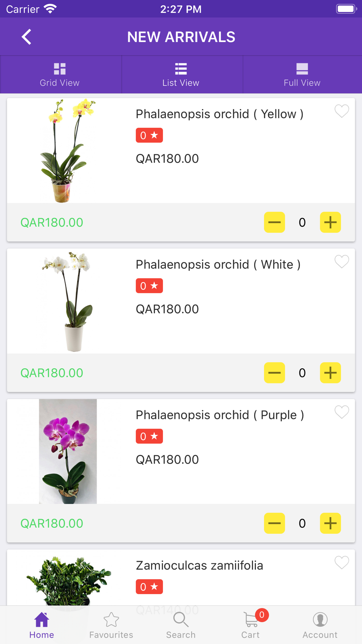362x644 pixels.
Task: Toggle heart on White Phalaenopsis orchid
Action: click(x=341, y=261)
